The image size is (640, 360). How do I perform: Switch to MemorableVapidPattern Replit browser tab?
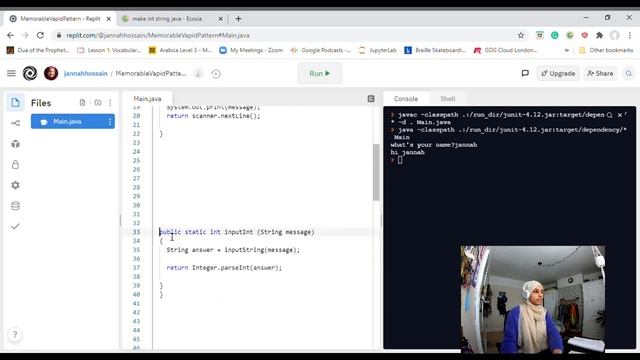tap(60, 19)
